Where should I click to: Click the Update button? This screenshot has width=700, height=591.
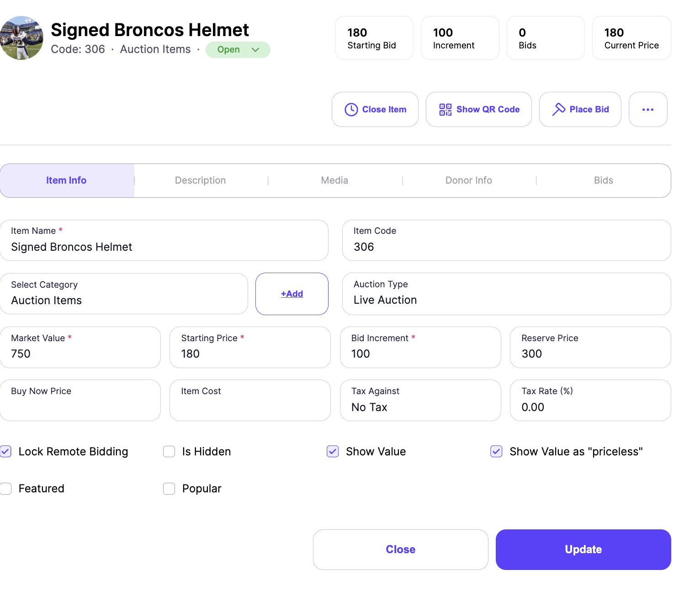click(x=583, y=549)
